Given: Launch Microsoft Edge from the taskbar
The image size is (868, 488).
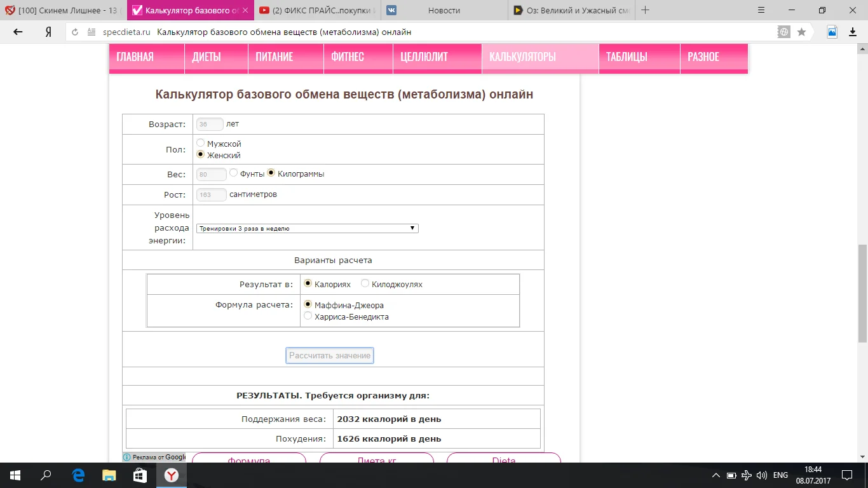Looking at the screenshot, I should click(x=79, y=475).
